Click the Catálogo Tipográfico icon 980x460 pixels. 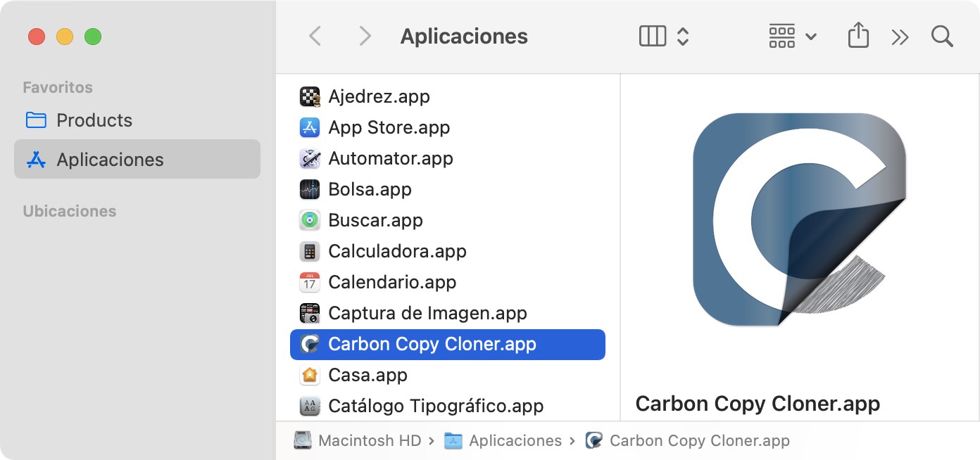[310, 406]
